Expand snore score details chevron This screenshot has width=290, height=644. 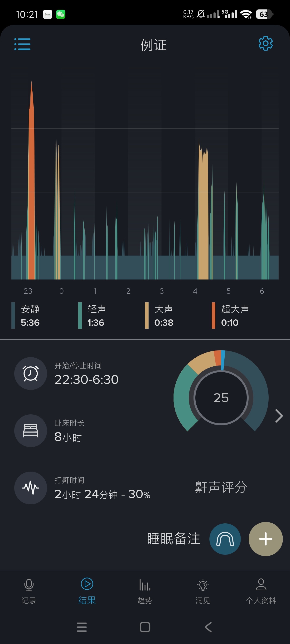click(279, 416)
